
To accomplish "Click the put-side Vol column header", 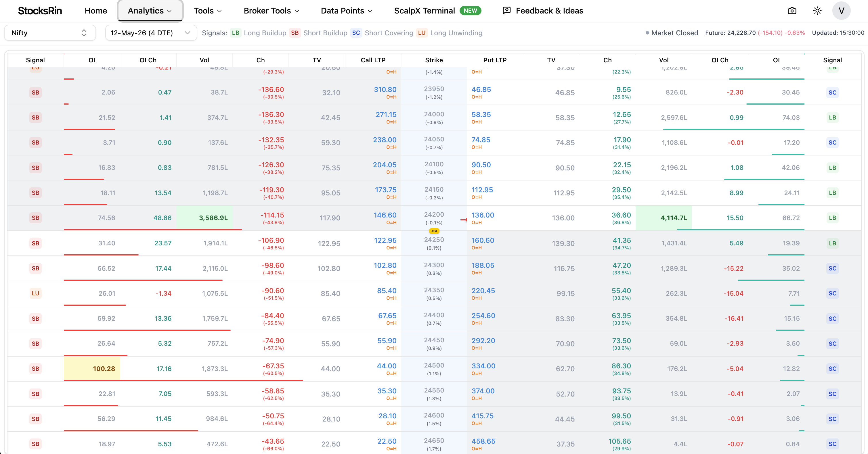I will point(664,60).
